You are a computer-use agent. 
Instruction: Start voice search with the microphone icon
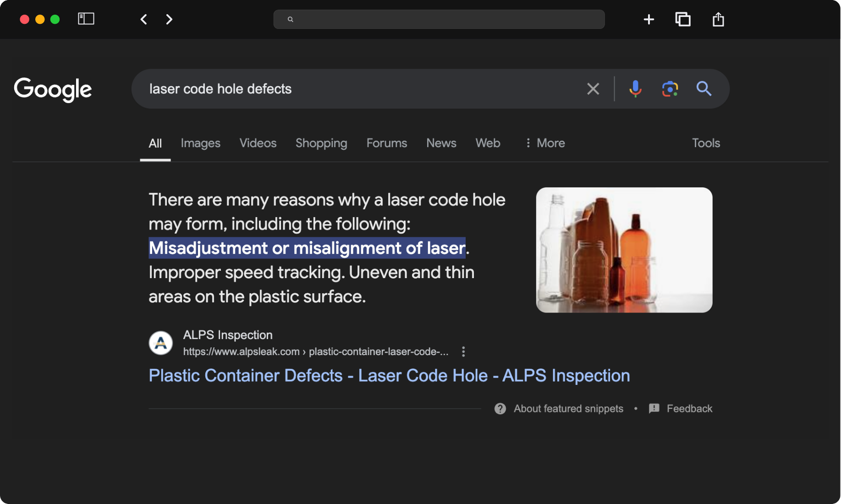(x=635, y=89)
